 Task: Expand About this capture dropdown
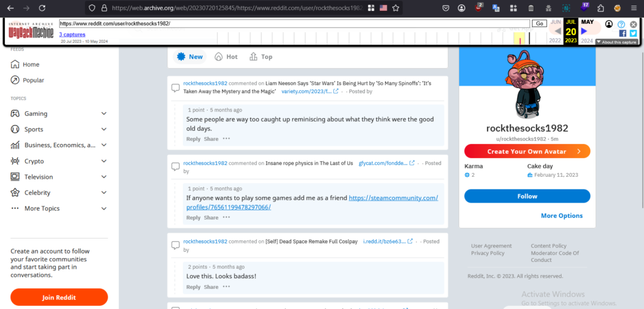(616, 42)
